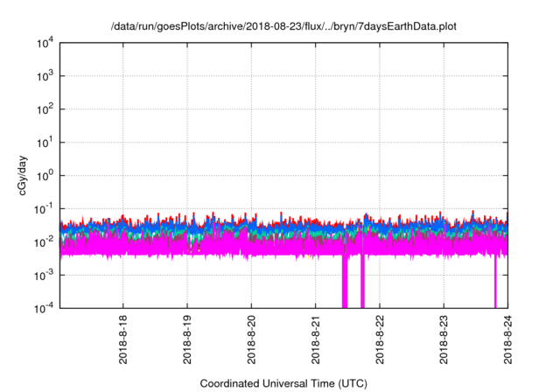Click the 2018-8-20 date tick label
560x392 pixels.
click(251, 339)
